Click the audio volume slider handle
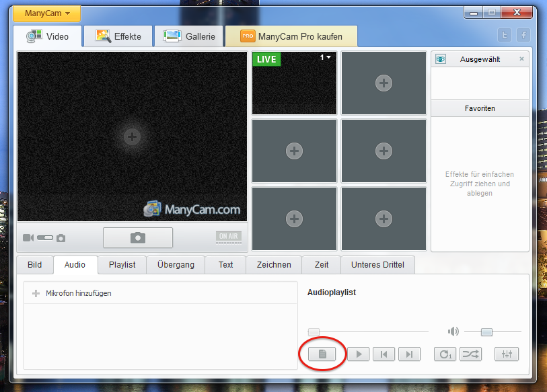This screenshot has height=392, width=547. 486,332
